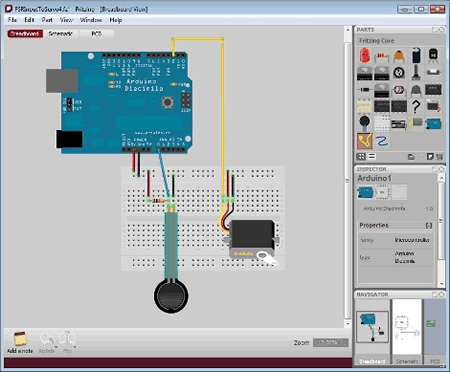Open the Rotate dropdown arrow
450x372 pixels.
coord(56,347)
